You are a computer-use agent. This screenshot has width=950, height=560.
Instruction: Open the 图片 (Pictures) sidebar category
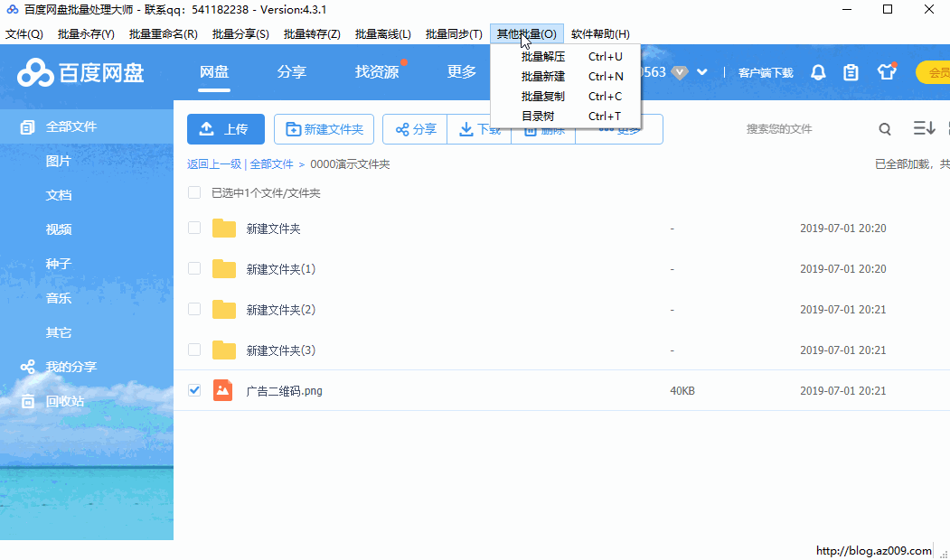(x=58, y=161)
